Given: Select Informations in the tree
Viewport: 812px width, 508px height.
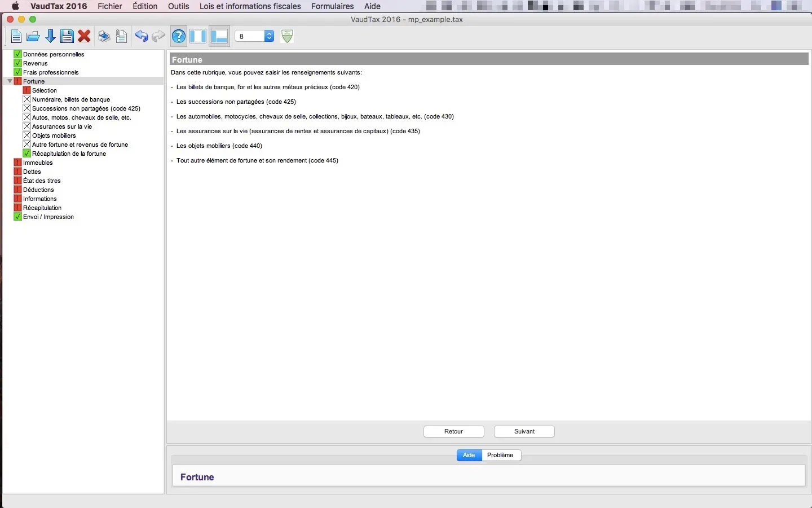Looking at the screenshot, I should (40, 199).
